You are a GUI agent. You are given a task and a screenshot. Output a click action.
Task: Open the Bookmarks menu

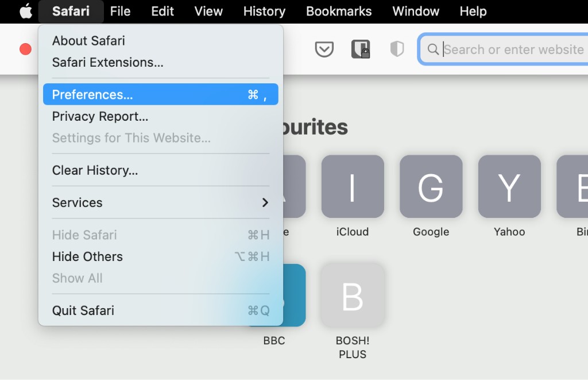click(x=339, y=11)
